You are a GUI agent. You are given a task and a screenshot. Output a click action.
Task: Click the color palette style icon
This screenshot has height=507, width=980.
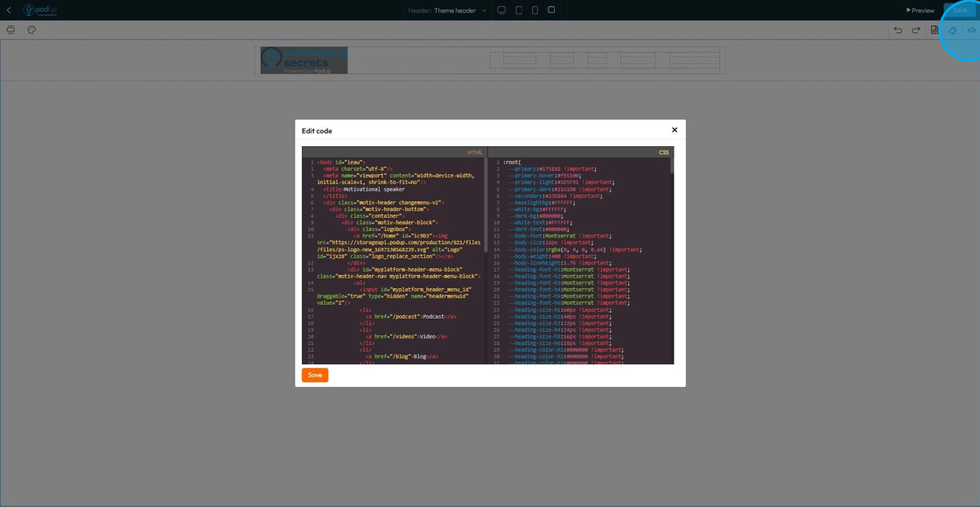click(31, 30)
